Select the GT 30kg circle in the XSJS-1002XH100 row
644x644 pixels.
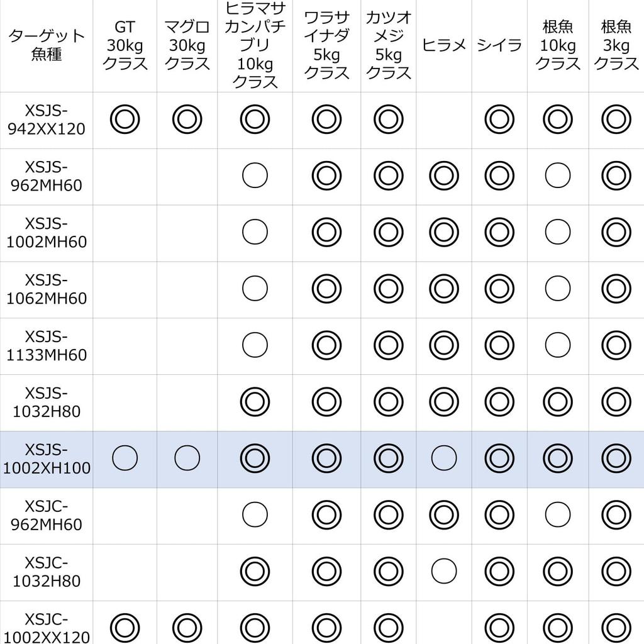coord(125,458)
